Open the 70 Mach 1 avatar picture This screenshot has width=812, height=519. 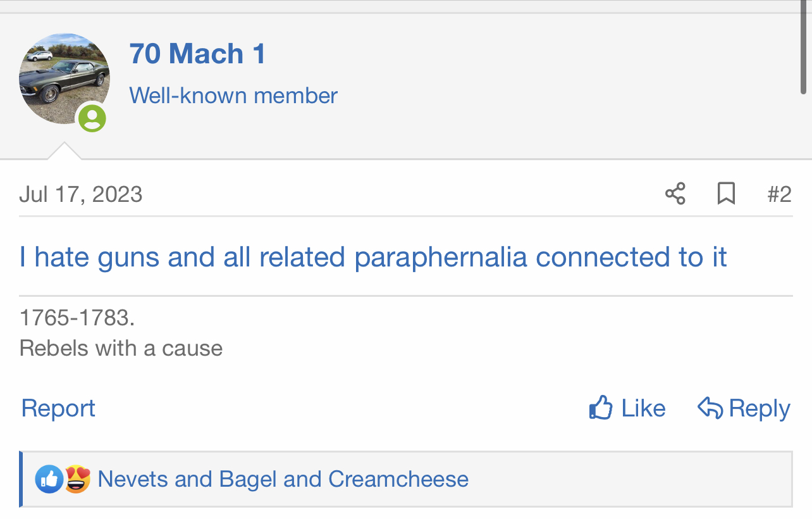pyautogui.click(x=65, y=78)
